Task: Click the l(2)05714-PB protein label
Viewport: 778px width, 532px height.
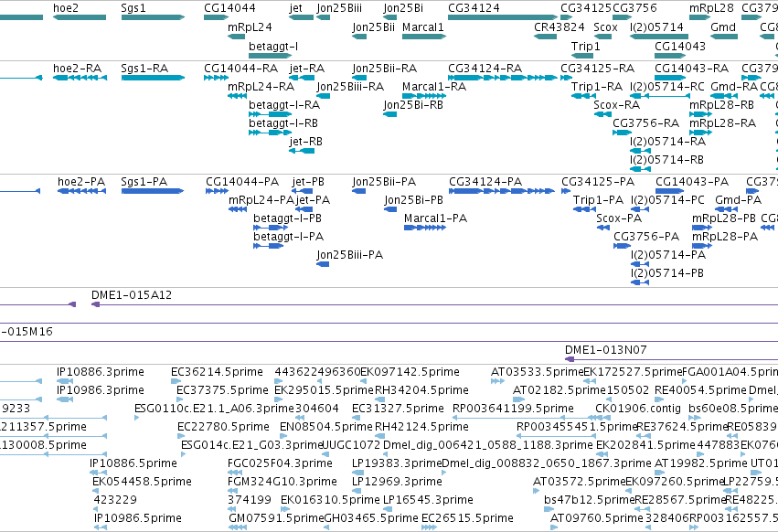Action: 666,273
